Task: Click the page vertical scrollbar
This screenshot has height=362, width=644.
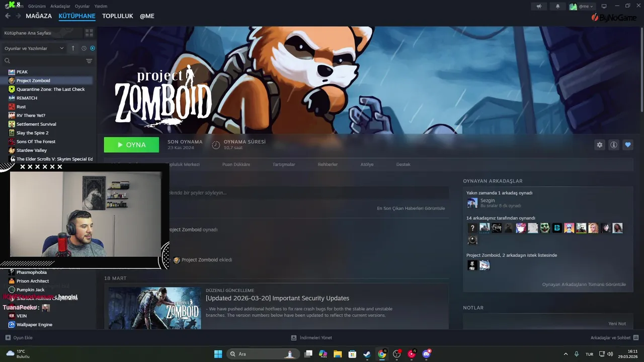Action: pyautogui.click(x=642, y=70)
